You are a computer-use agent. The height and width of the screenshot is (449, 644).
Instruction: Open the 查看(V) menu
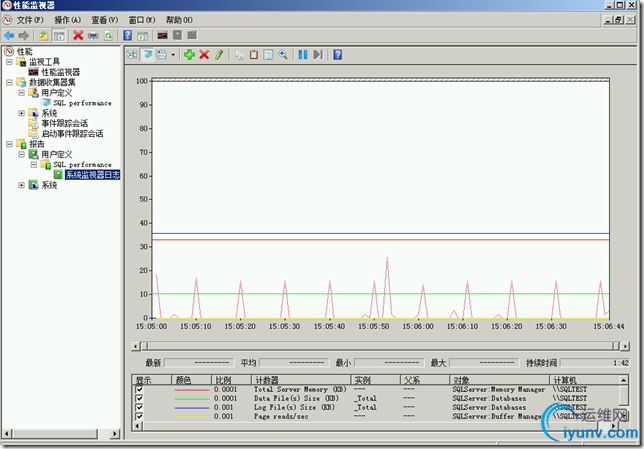(105, 20)
